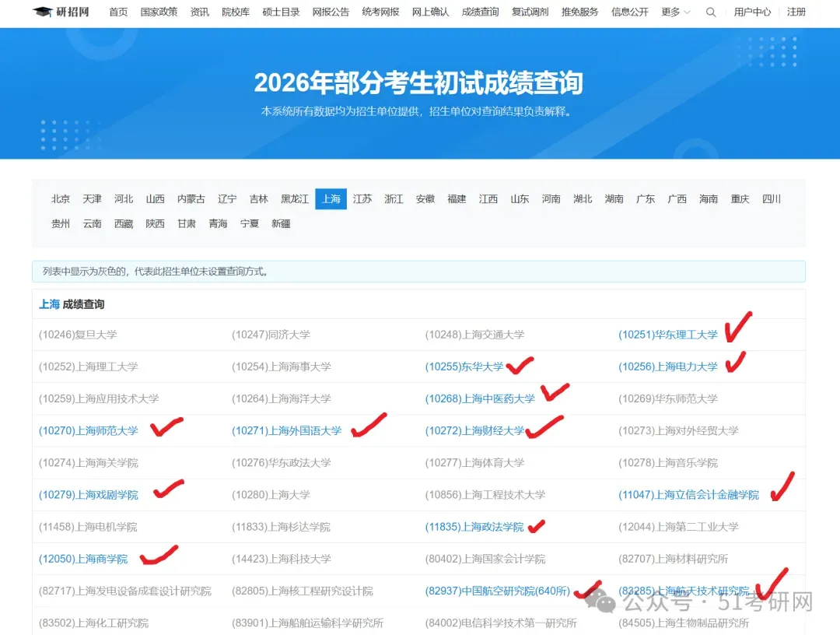The image size is (840, 635).
Task: Select the 山东 province tab
Action: (520, 198)
